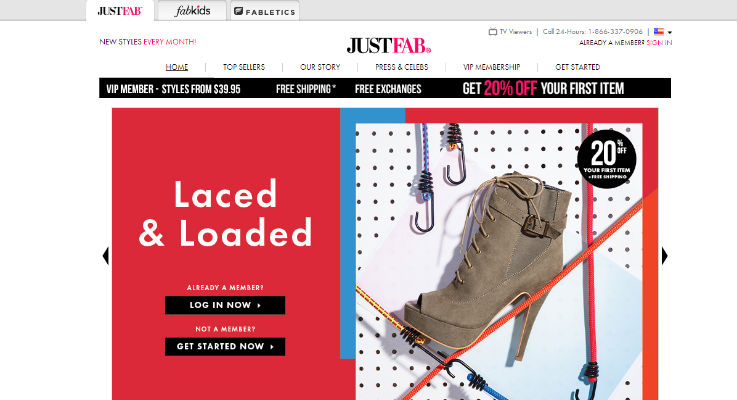This screenshot has height=400, width=737.
Task: Open the Top Sellers menu
Action: [244, 67]
